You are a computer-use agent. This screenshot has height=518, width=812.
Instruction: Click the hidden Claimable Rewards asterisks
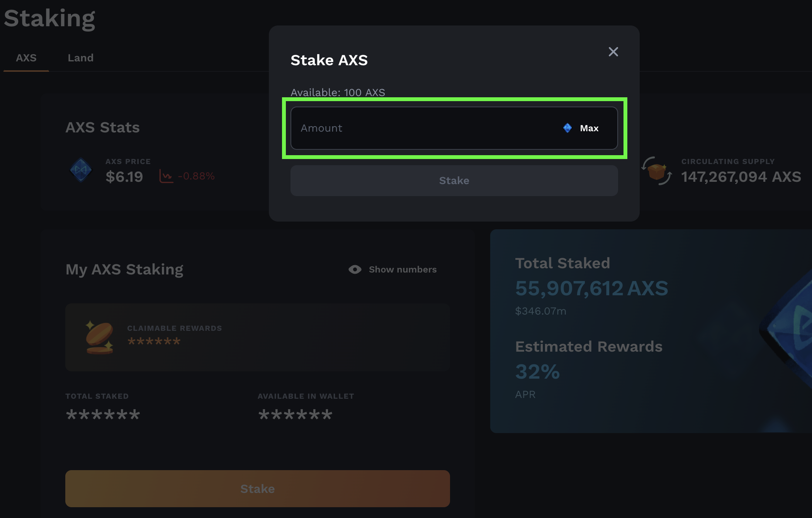point(154,341)
